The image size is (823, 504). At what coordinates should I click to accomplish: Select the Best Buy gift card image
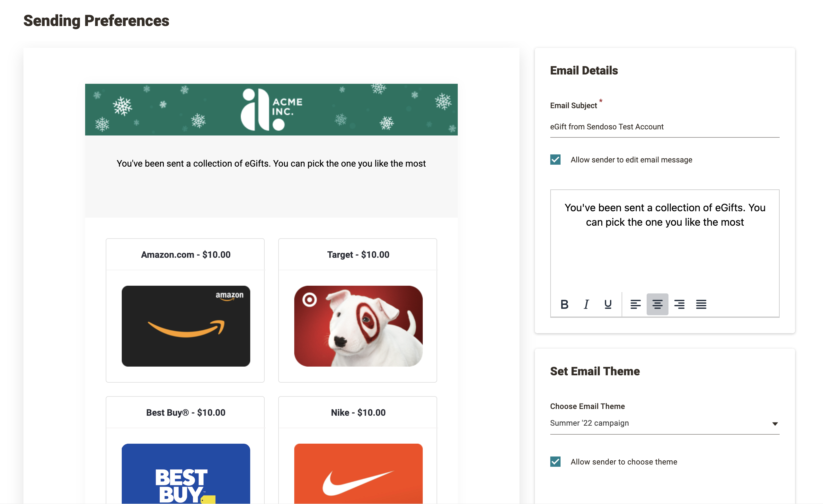pyautogui.click(x=186, y=474)
